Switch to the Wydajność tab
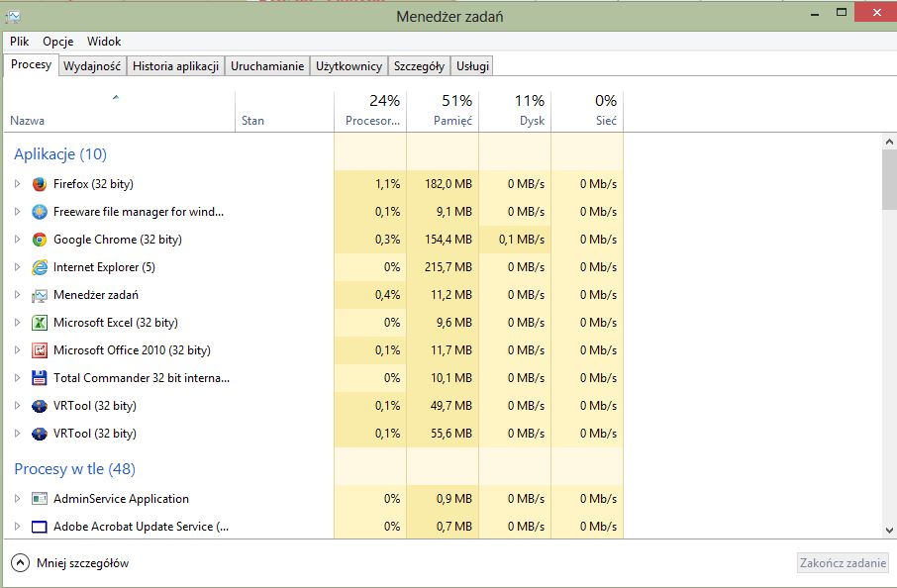This screenshot has width=897, height=588. tap(92, 66)
